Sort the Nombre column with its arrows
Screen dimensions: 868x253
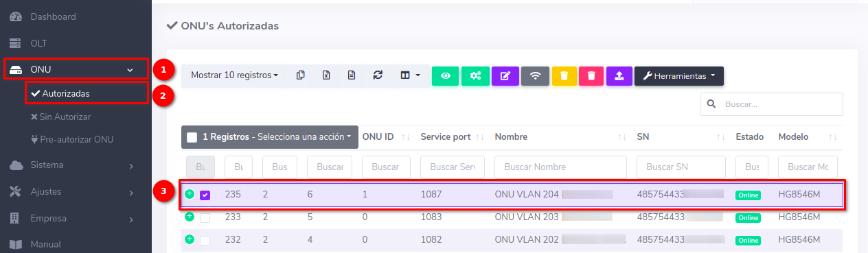(x=621, y=137)
